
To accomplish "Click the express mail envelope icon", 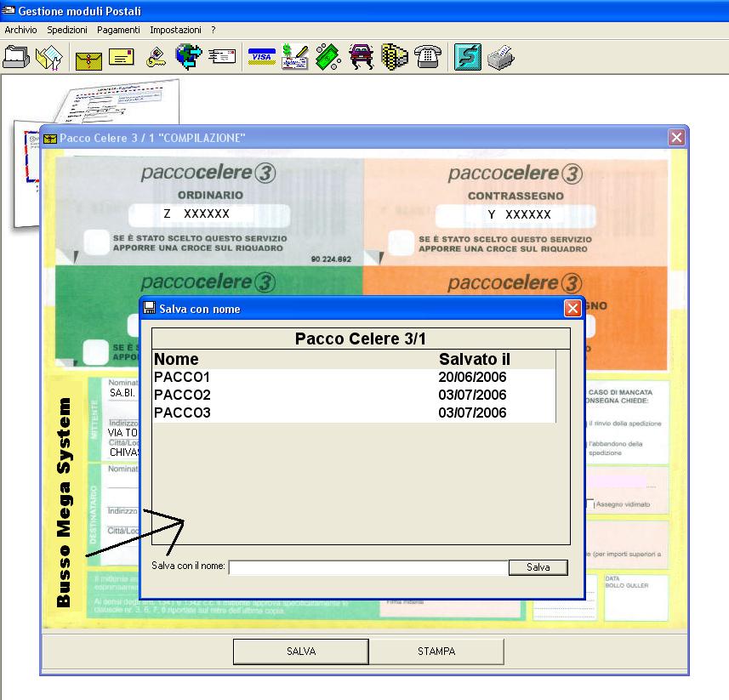I will click(x=222, y=56).
